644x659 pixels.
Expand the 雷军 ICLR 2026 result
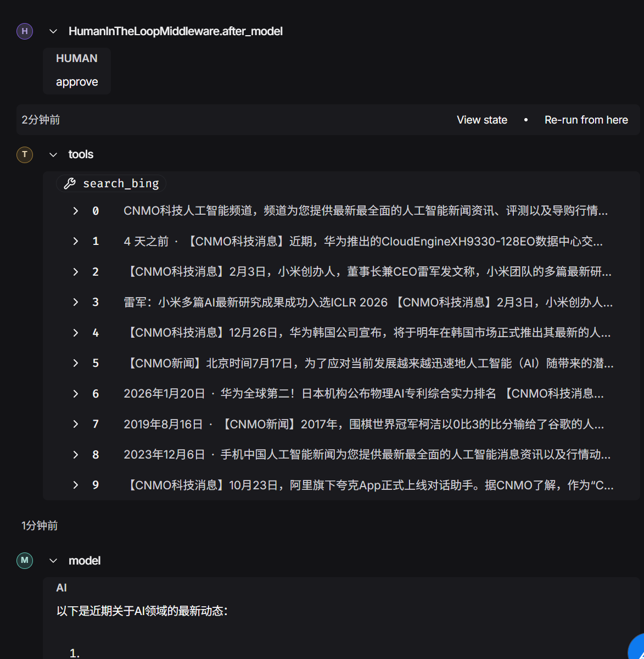click(75, 302)
